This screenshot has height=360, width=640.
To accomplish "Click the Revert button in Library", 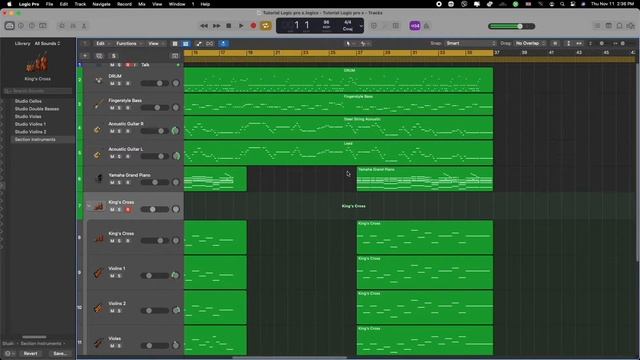I will (30, 353).
